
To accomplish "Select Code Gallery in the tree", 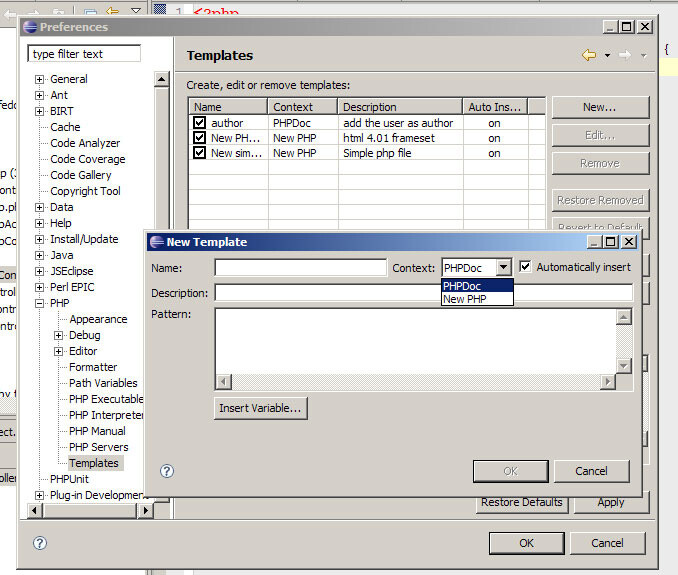I will (80, 175).
